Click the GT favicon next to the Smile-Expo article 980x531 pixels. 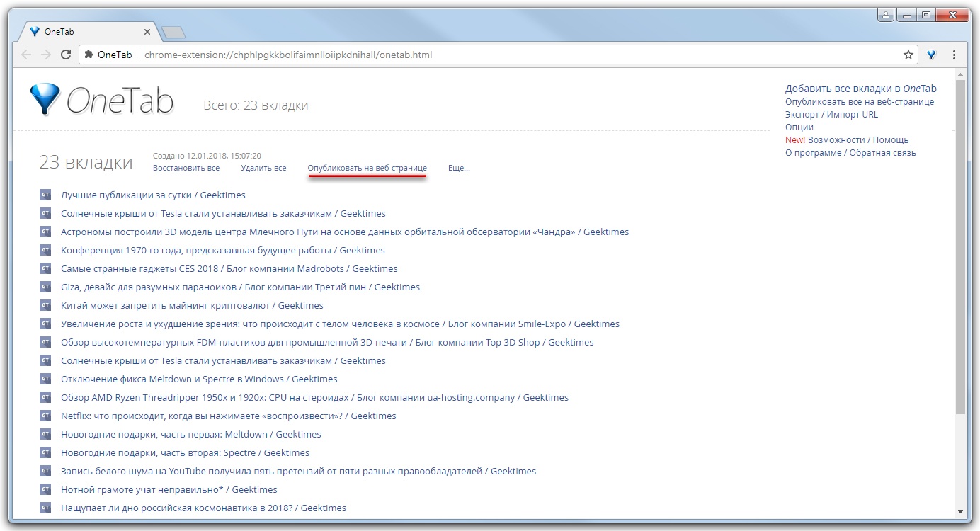point(45,324)
